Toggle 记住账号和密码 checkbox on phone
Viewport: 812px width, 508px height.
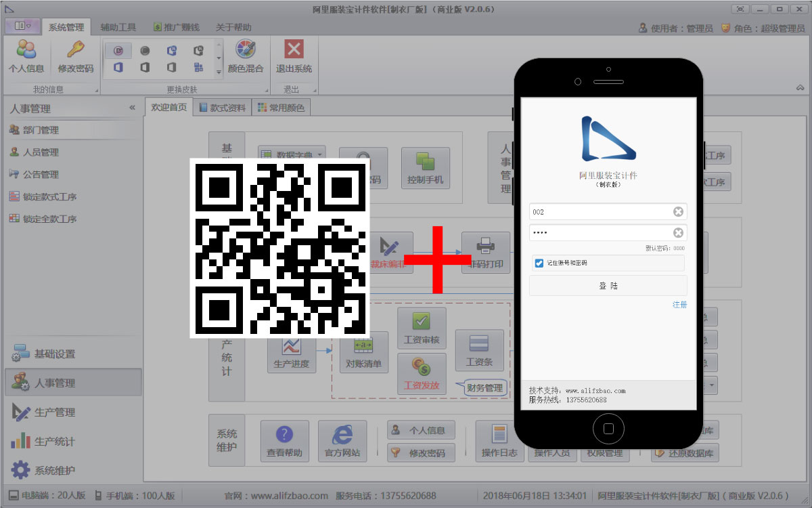pos(539,263)
